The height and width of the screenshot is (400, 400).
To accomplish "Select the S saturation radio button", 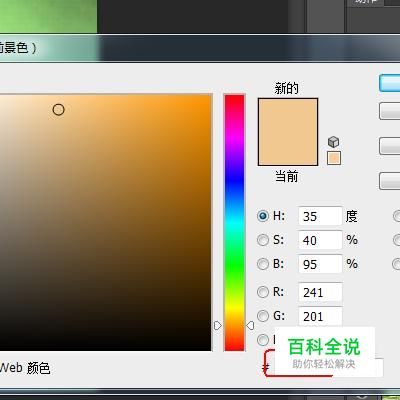I will 263,240.
